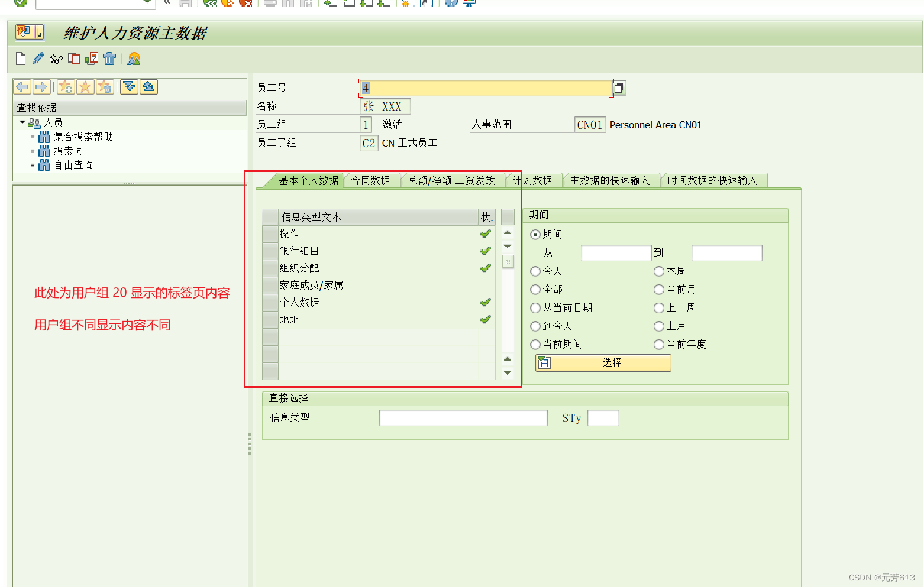Click 地址 infotype text

coord(289,320)
